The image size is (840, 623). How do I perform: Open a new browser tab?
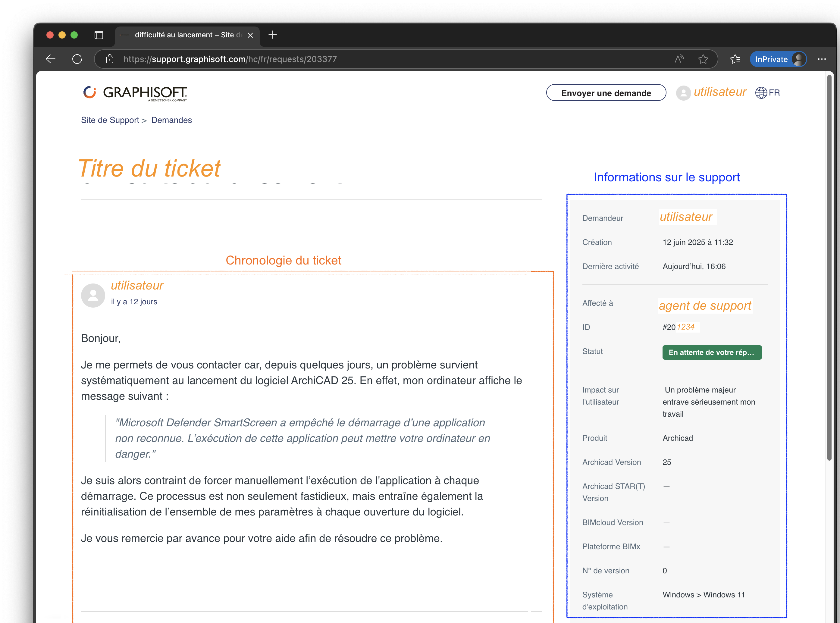[x=272, y=35]
